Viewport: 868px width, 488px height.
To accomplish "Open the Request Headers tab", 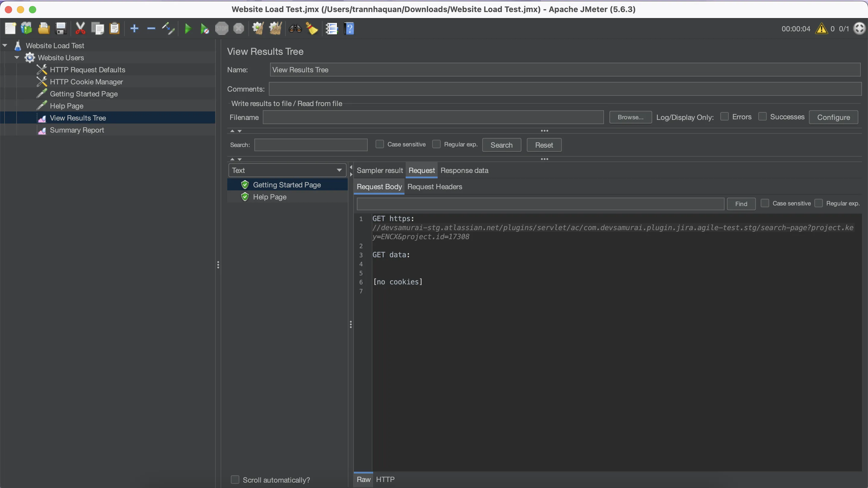I will click(434, 186).
